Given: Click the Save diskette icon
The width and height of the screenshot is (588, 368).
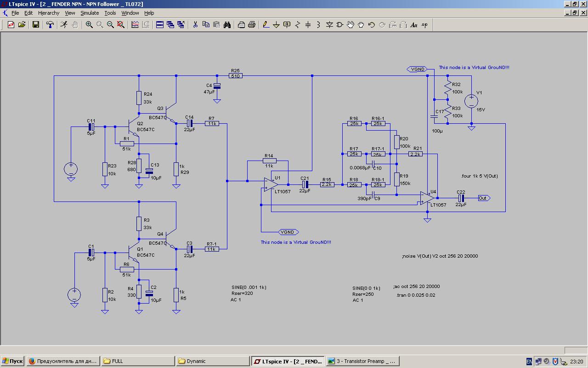Looking at the screenshot, I should pos(35,25).
